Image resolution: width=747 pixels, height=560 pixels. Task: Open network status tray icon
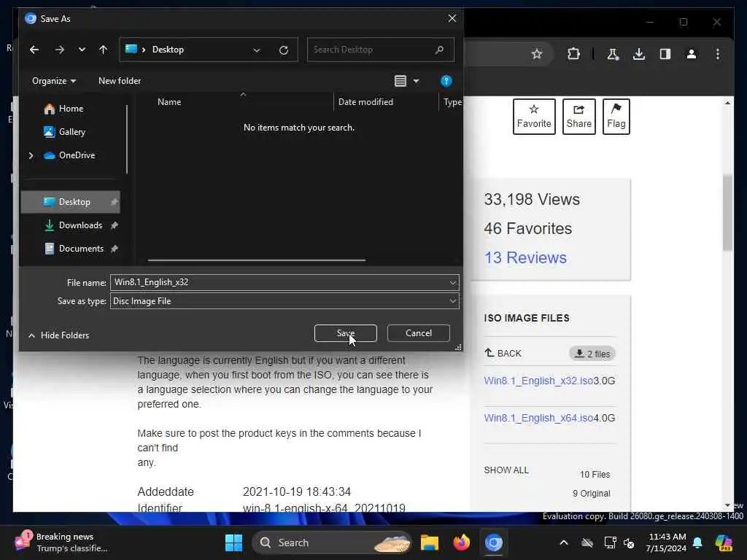pos(610,542)
